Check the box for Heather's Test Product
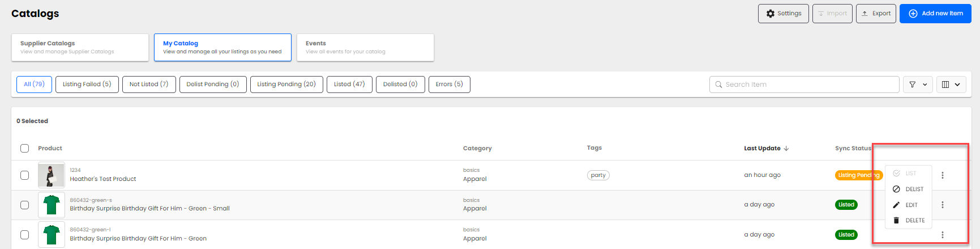The width and height of the screenshot is (980, 249). (x=24, y=175)
